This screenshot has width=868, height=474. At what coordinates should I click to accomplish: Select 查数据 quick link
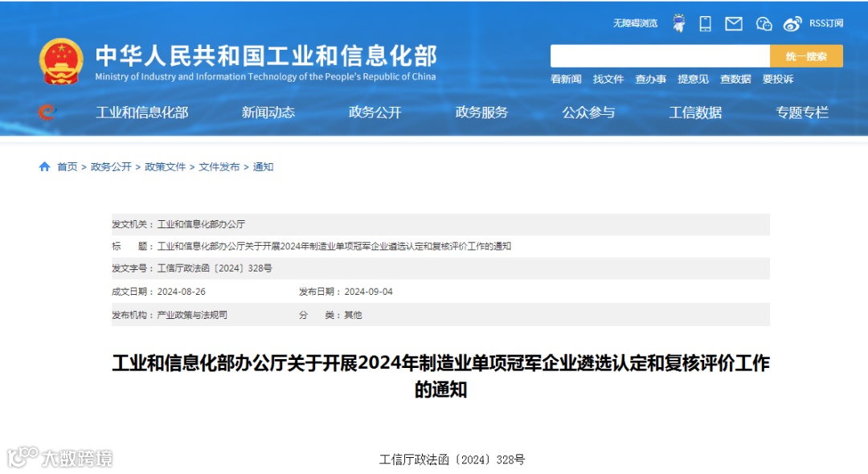click(x=735, y=79)
